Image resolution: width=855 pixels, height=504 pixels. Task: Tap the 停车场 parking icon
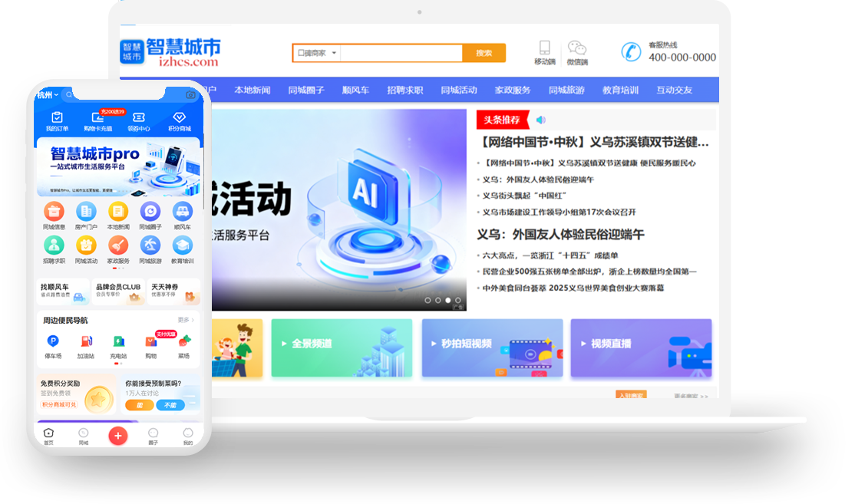pos(53,341)
